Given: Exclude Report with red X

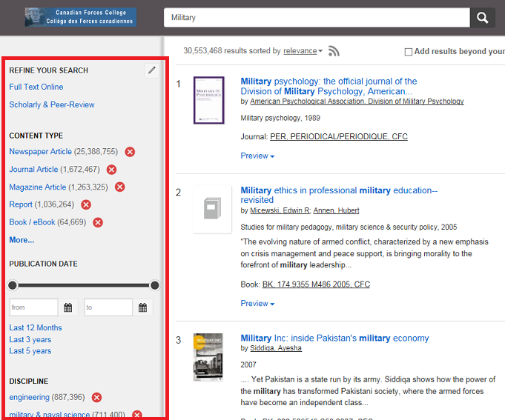Looking at the screenshot, I should point(86,204).
